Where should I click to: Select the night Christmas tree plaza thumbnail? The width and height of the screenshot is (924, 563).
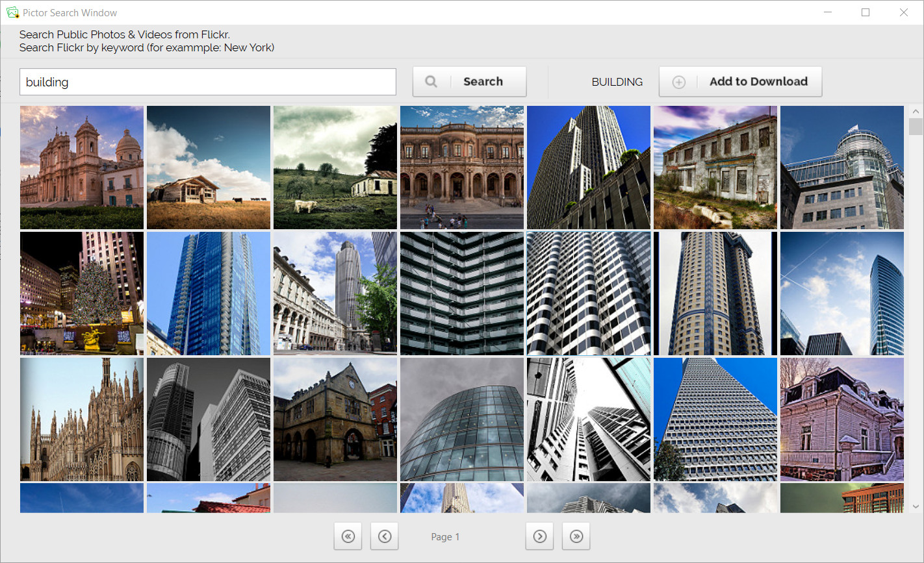(82, 294)
